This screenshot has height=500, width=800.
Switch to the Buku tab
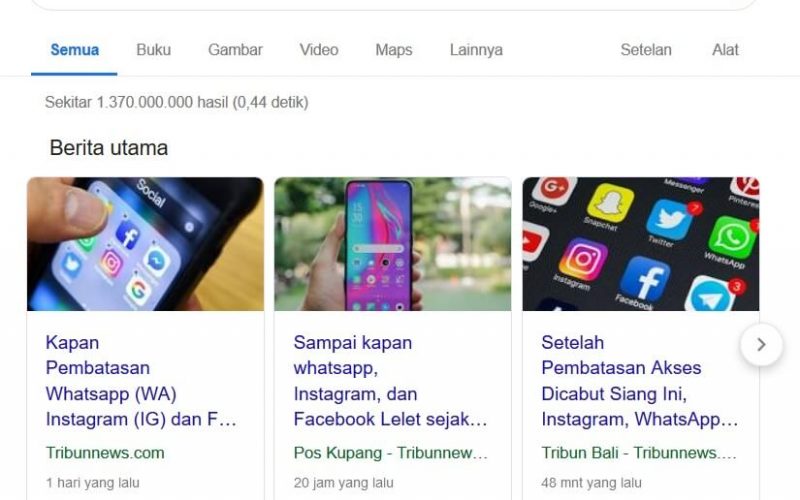[154, 50]
